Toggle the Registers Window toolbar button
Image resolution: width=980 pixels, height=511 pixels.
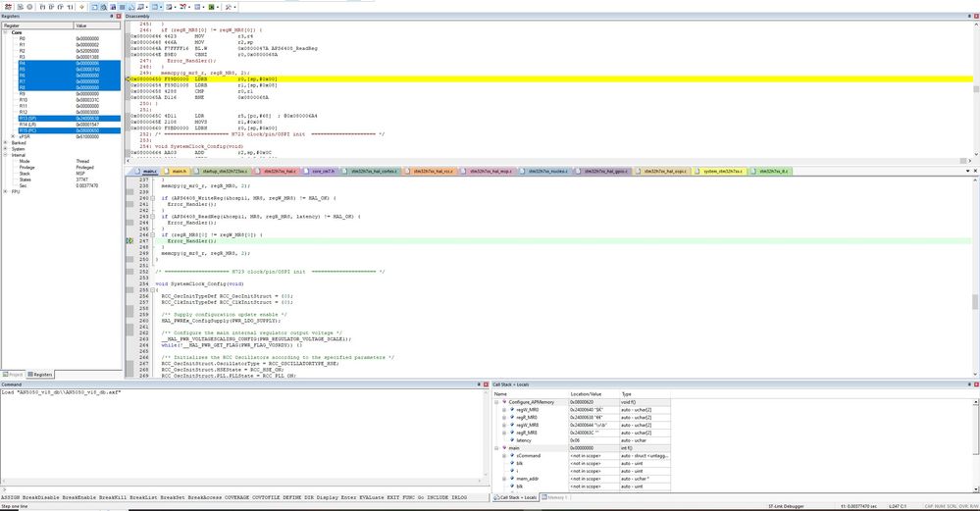pyautogui.click(x=123, y=7)
